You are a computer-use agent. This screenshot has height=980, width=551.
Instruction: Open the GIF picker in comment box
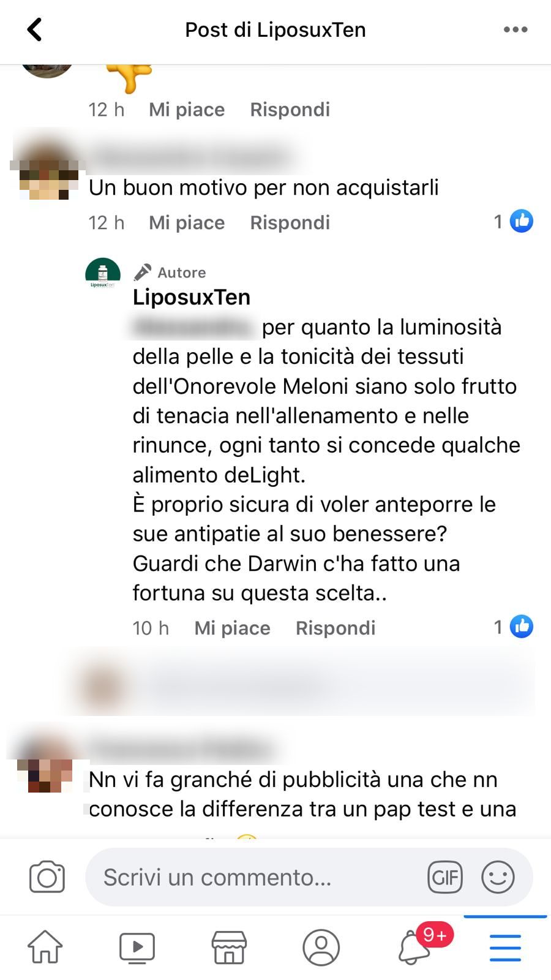445,877
